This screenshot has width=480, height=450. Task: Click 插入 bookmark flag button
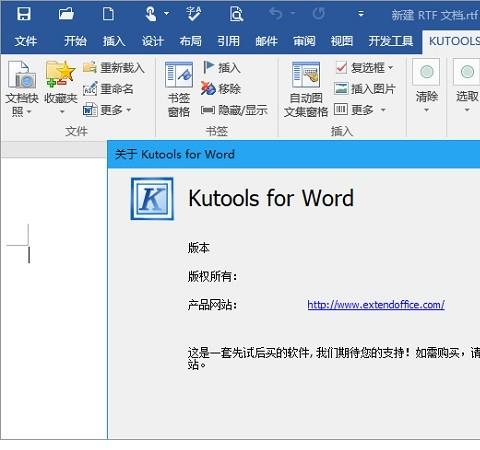point(221,68)
